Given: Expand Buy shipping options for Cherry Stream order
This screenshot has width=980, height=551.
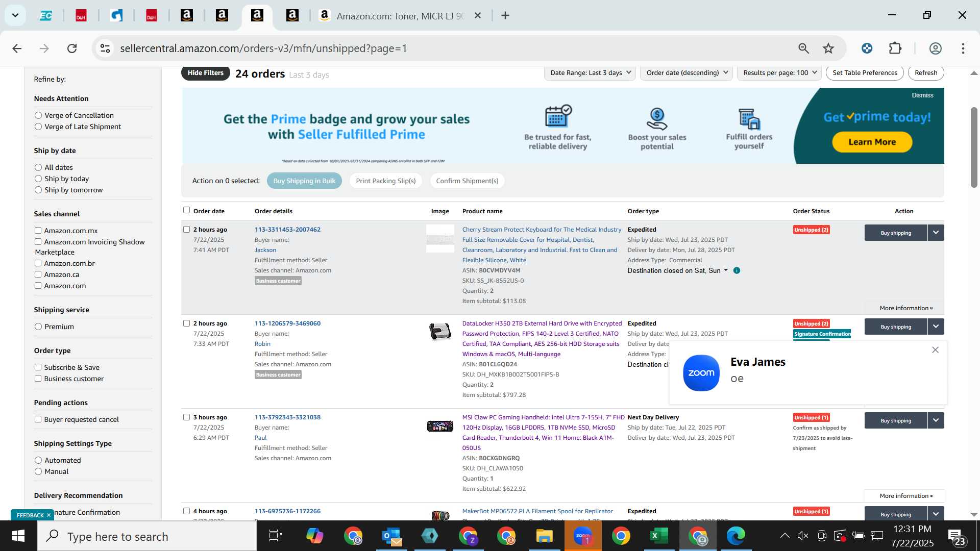Looking at the screenshot, I should (936, 233).
